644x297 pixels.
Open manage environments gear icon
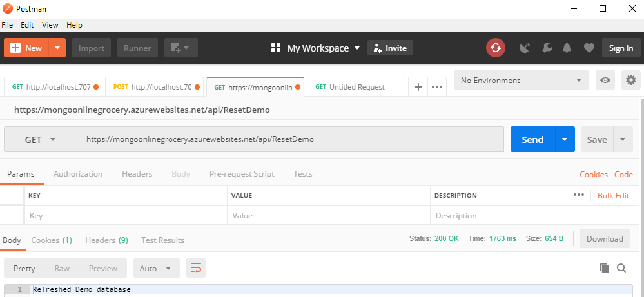coord(630,80)
